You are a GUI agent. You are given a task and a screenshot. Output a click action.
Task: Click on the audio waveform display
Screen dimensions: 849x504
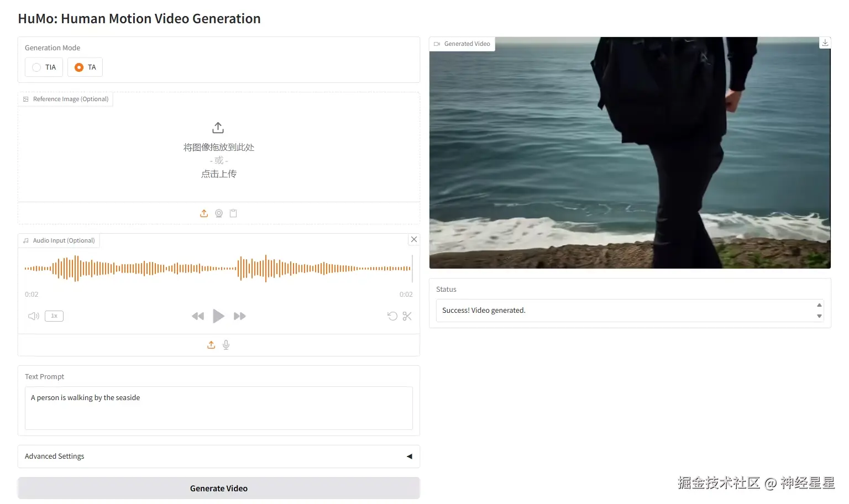click(218, 269)
